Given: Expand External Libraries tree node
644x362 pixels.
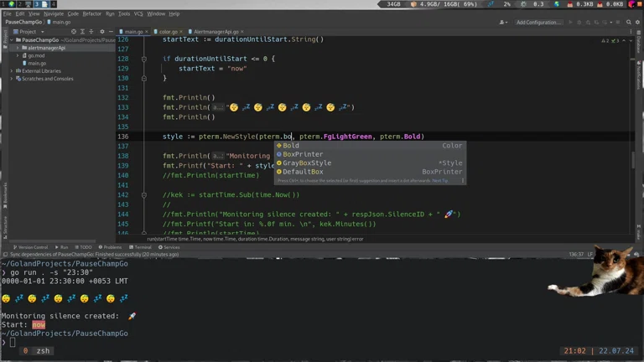Looking at the screenshot, I should (12, 71).
